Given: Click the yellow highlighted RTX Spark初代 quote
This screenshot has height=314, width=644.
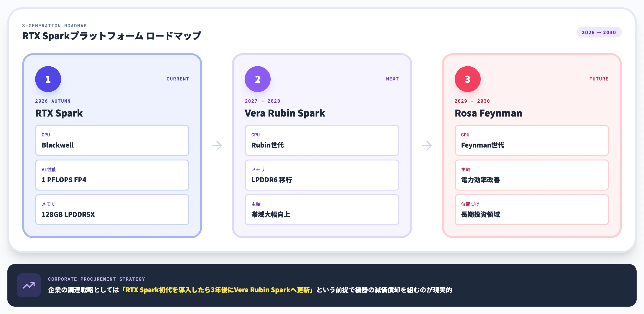Looking at the screenshot, I should (x=217, y=290).
